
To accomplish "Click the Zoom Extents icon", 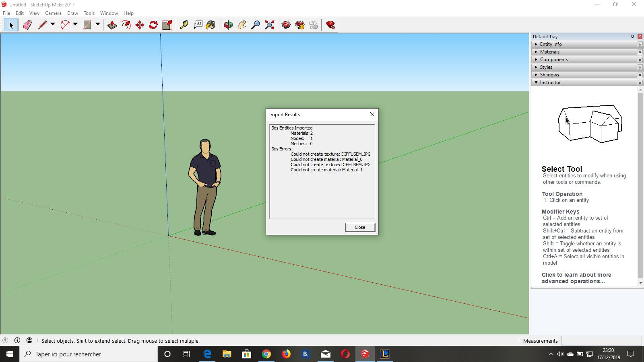I will pos(270,25).
